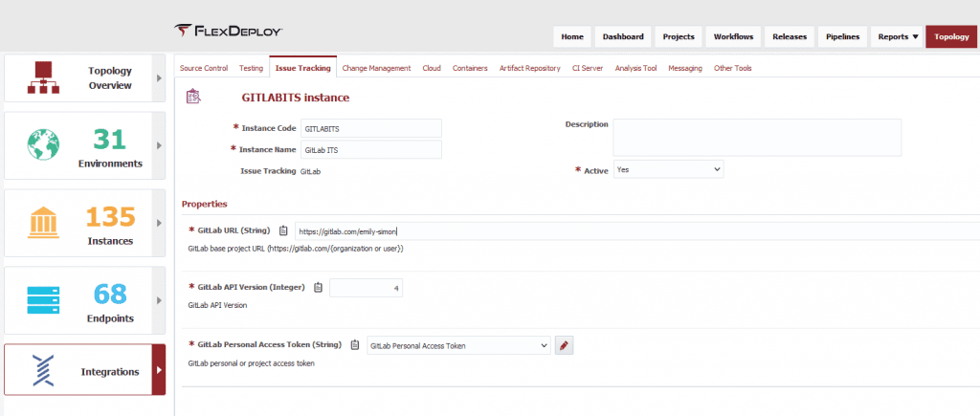Open the Active Yes dropdown

668,169
